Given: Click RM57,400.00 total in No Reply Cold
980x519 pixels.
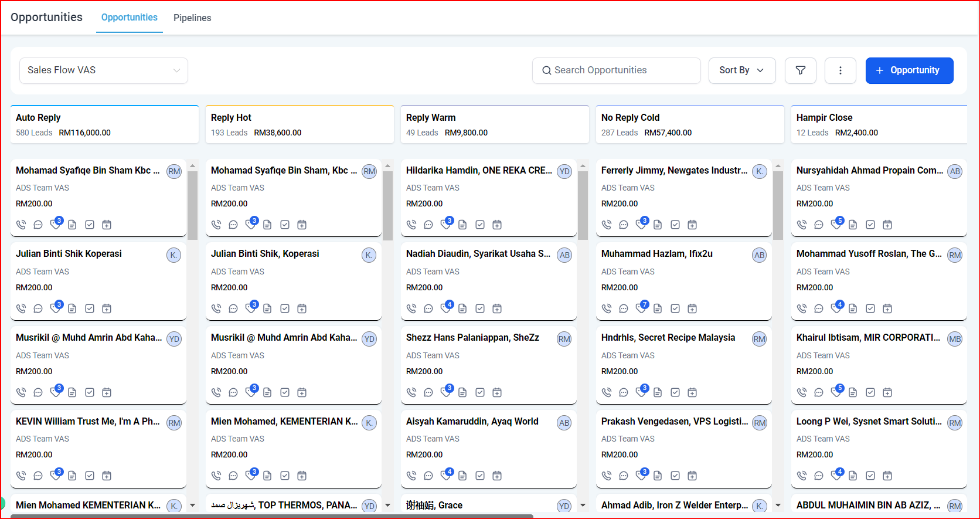Looking at the screenshot, I should click(x=668, y=133).
